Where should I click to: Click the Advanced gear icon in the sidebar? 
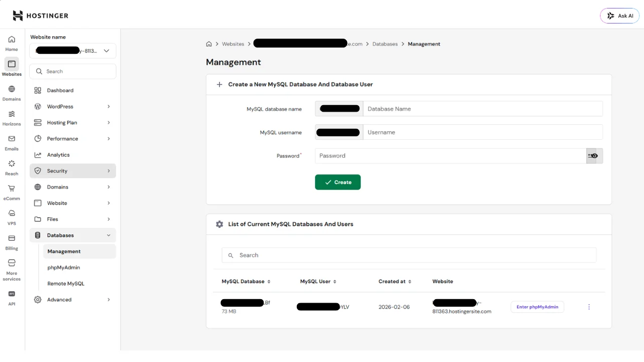pos(37,300)
